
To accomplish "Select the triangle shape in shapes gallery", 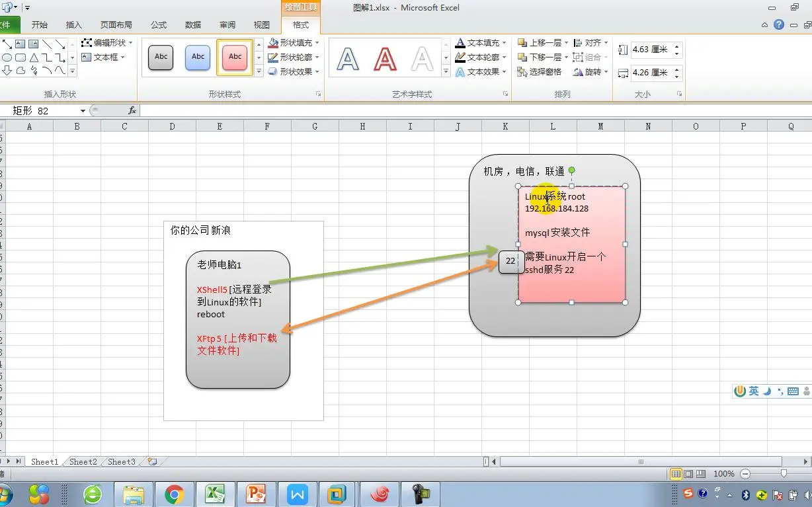I will [34, 58].
